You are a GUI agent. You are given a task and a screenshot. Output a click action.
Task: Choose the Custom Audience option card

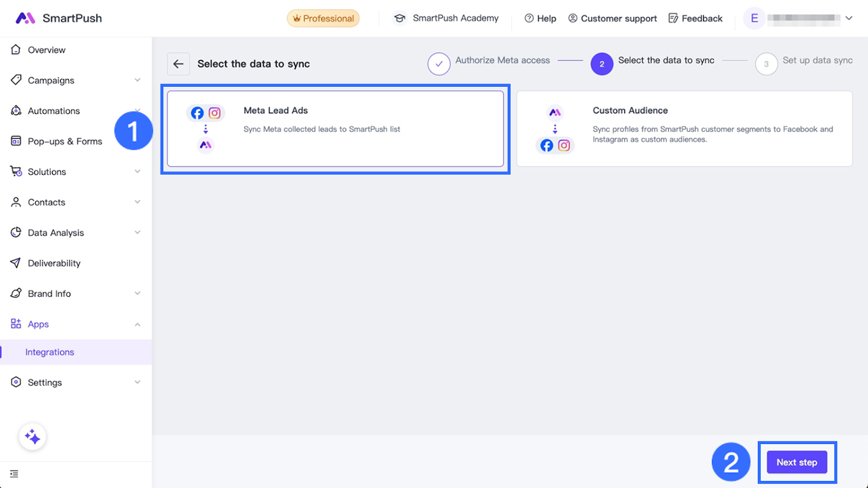click(x=684, y=129)
